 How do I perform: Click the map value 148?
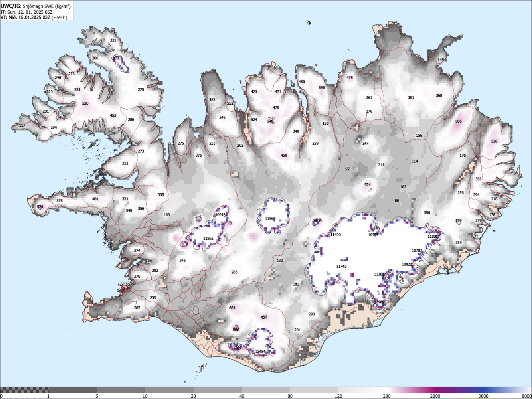pyautogui.click(x=441, y=60)
